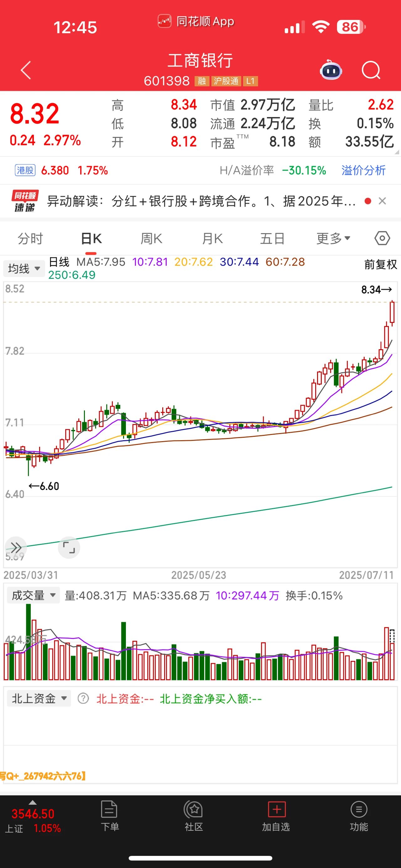Tap the 融 margin badge
Viewport: 401px width, 868px height.
[x=202, y=81]
